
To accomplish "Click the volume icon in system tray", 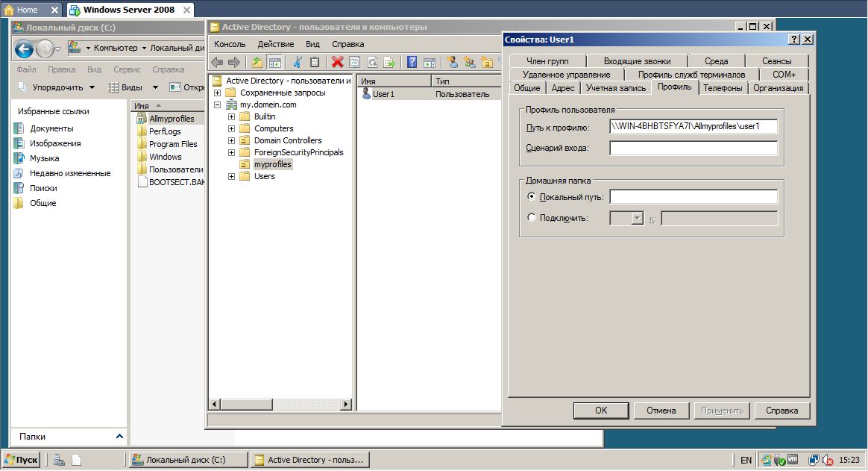I will tap(828, 460).
